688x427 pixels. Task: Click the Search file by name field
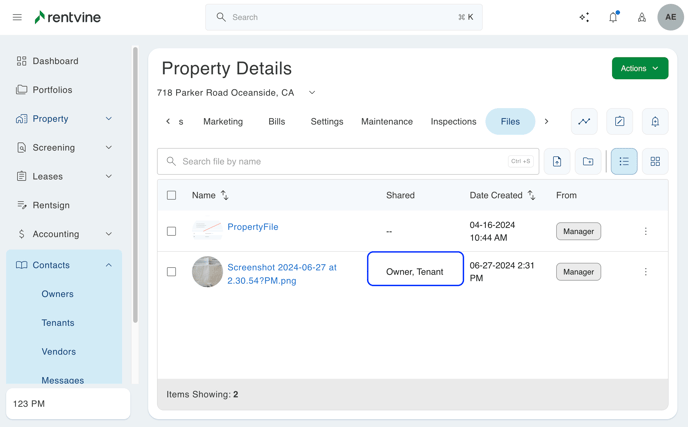coord(340,161)
